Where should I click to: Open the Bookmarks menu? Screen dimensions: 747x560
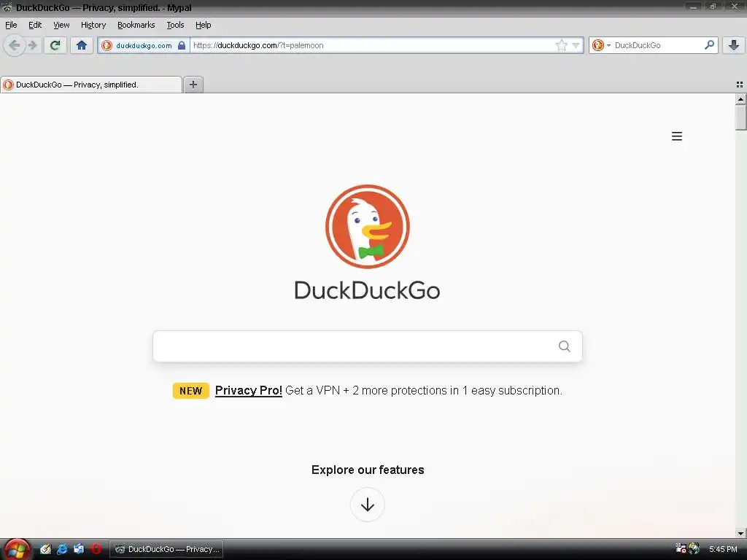point(136,25)
